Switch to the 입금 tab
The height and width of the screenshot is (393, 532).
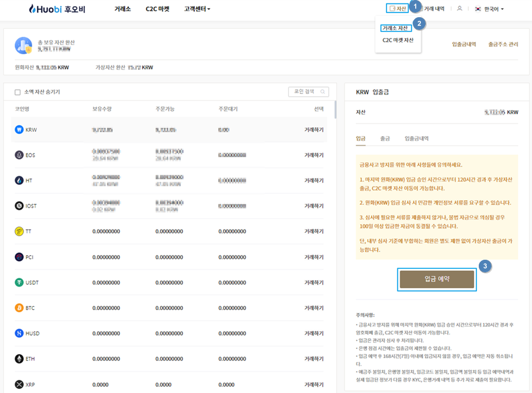click(361, 138)
